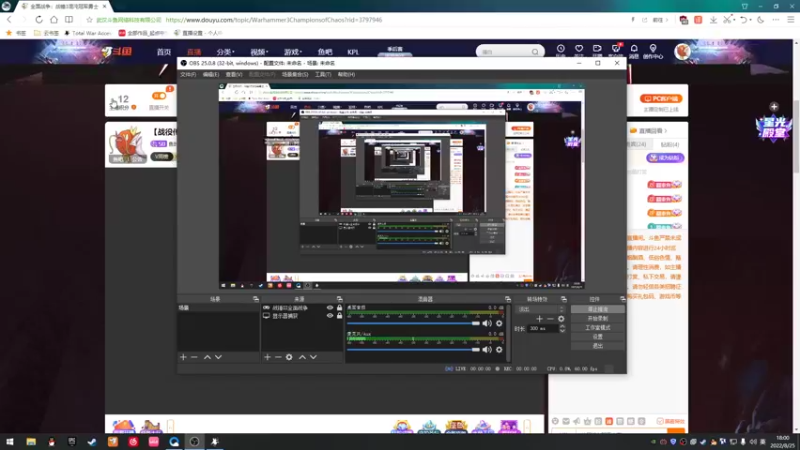Open OBS 设置 settings button
800x450 pixels.
click(597, 337)
